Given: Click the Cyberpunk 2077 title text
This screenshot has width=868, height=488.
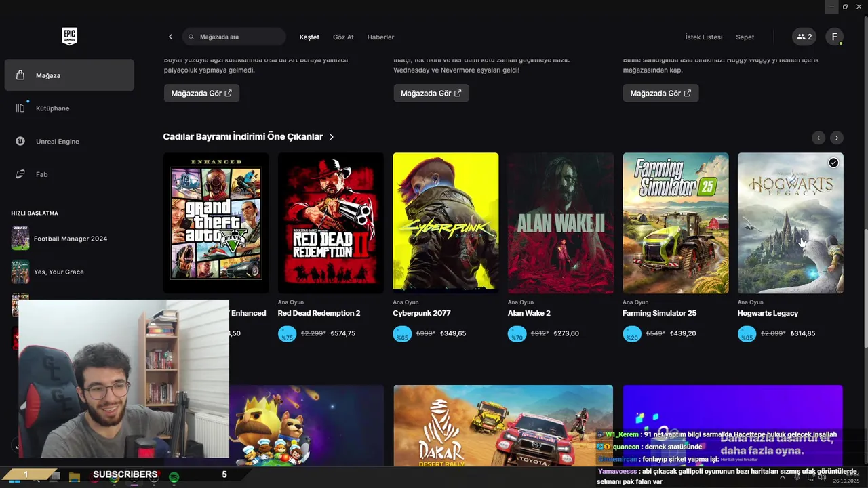Looking at the screenshot, I should tap(422, 313).
